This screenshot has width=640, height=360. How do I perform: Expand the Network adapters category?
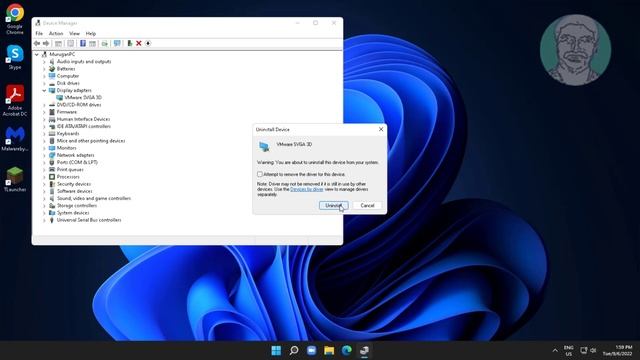coord(44,156)
